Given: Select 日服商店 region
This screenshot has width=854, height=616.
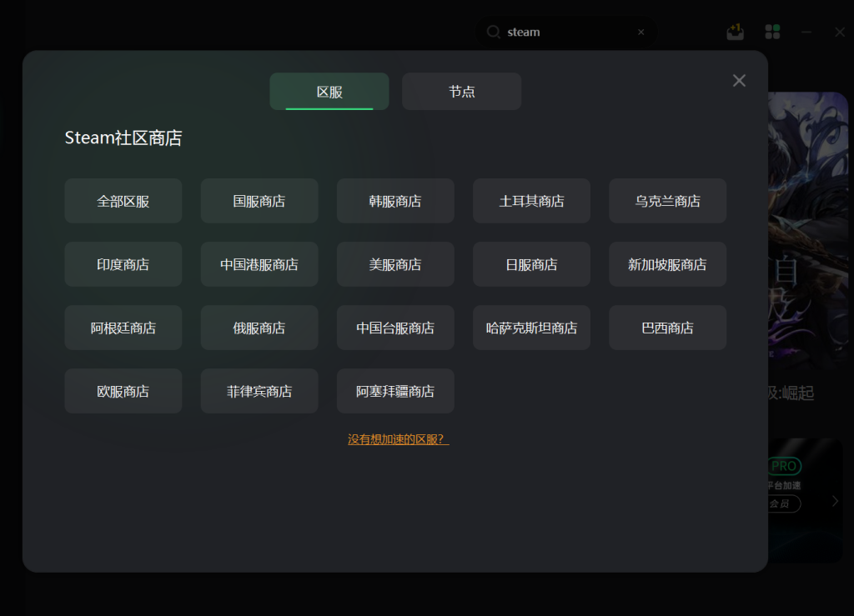Looking at the screenshot, I should pyautogui.click(x=531, y=264).
